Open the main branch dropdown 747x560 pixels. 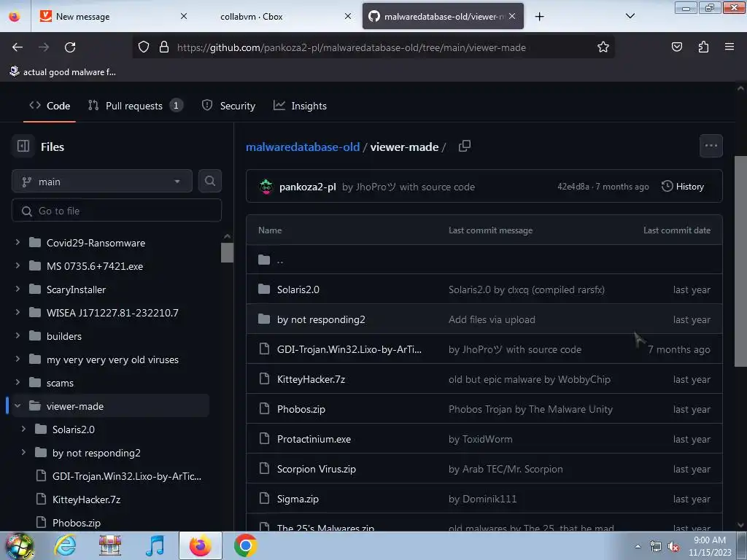(102, 182)
